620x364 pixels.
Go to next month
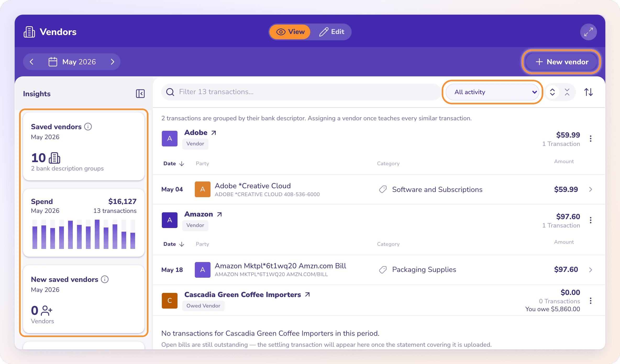[113, 62]
